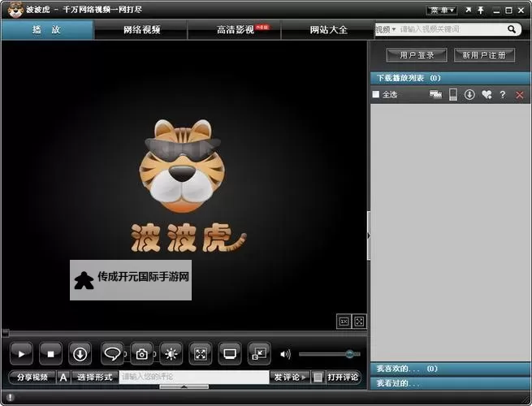Open 下载播放列表 (0) section header
This screenshot has width=532, height=406.
450,78
